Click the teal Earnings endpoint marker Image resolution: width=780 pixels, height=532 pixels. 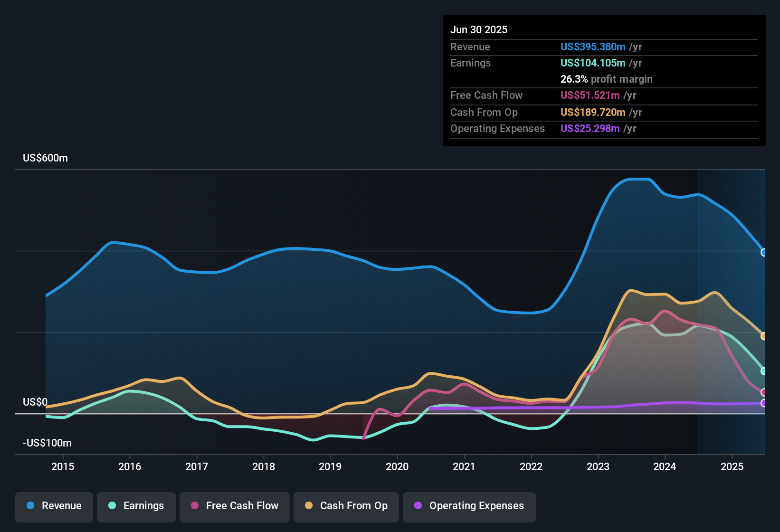pos(763,371)
